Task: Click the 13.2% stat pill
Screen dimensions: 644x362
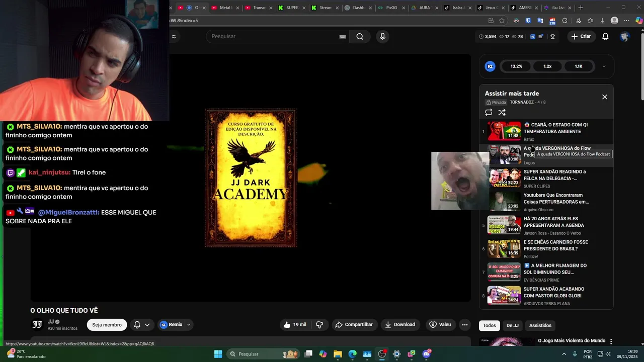Action: (516, 66)
